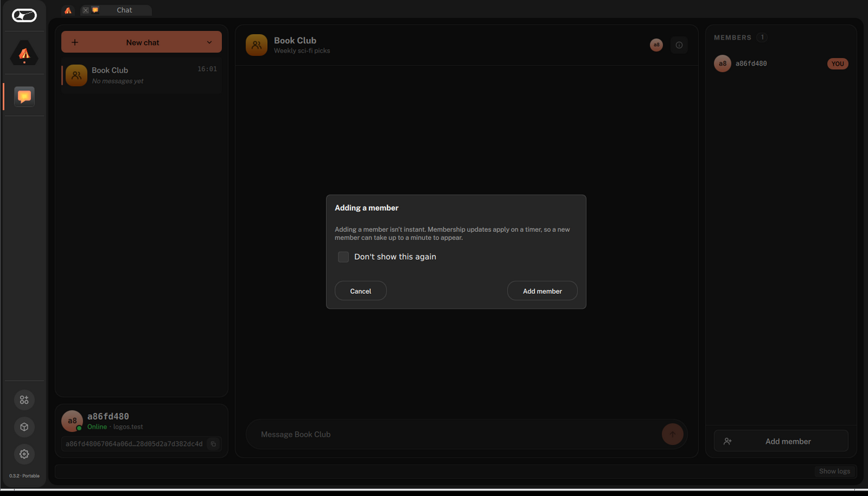Click the 0.3.2 Portable version label
Image resolution: width=868 pixels, height=496 pixels.
coord(24,476)
